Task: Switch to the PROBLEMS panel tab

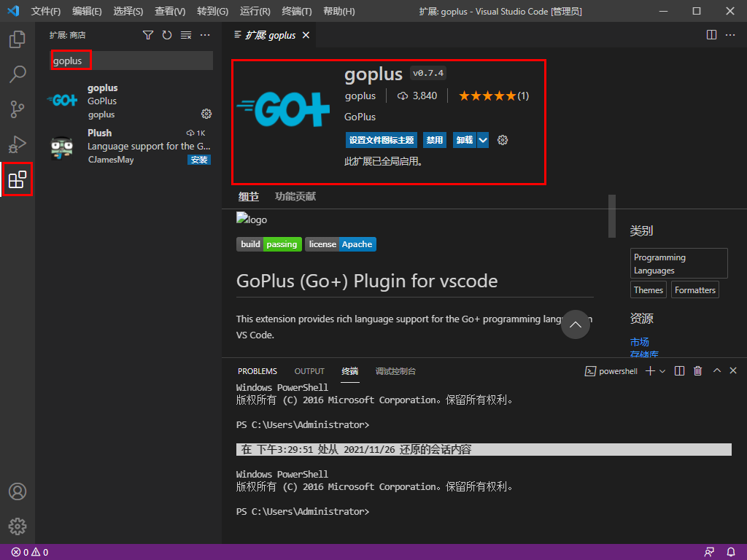Action: coord(258,371)
